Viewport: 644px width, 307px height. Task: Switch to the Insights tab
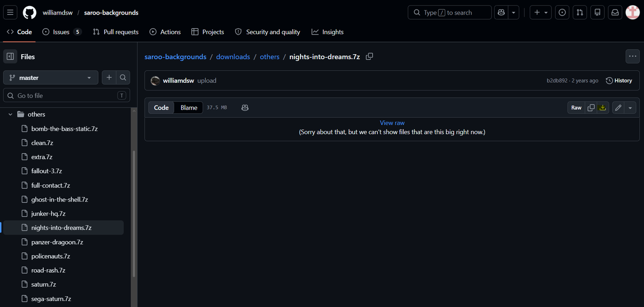328,32
